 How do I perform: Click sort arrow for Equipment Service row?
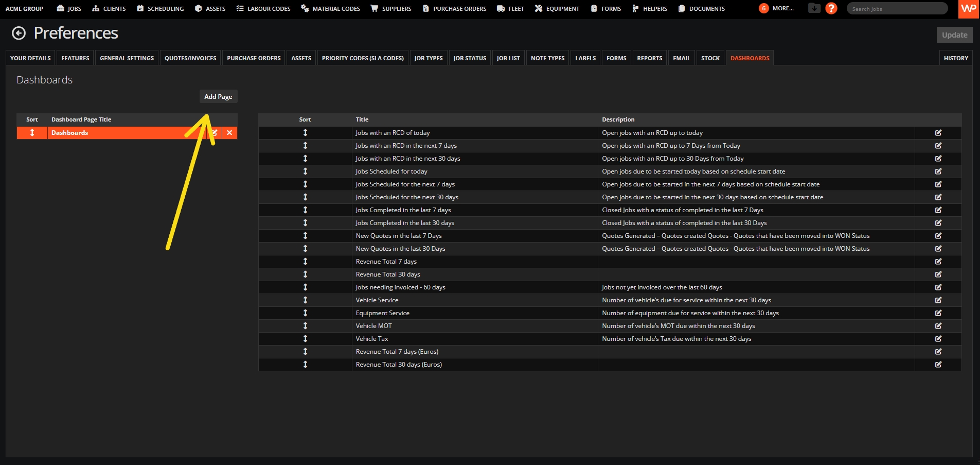305,313
